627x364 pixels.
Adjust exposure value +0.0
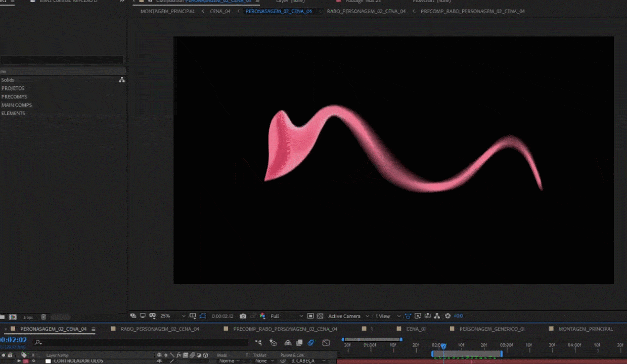pyautogui.click(x=458, y=316)
